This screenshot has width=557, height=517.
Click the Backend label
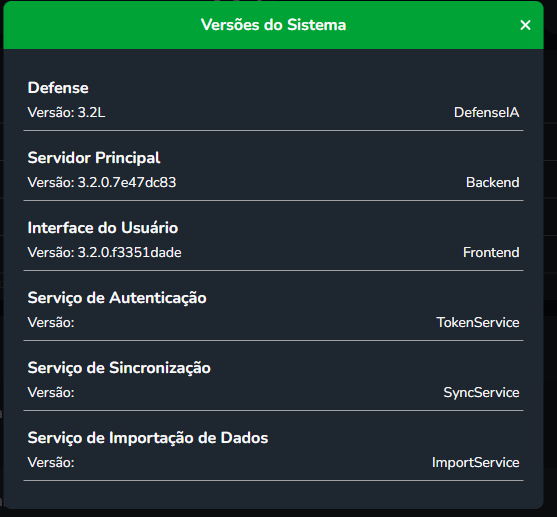[x=492, y=183]
